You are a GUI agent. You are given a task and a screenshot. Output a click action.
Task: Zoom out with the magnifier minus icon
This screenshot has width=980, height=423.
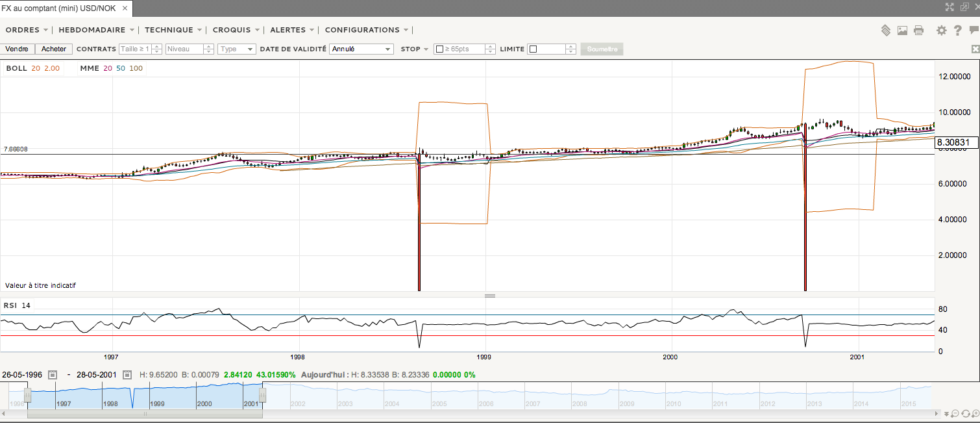click(x=955, y=414)
